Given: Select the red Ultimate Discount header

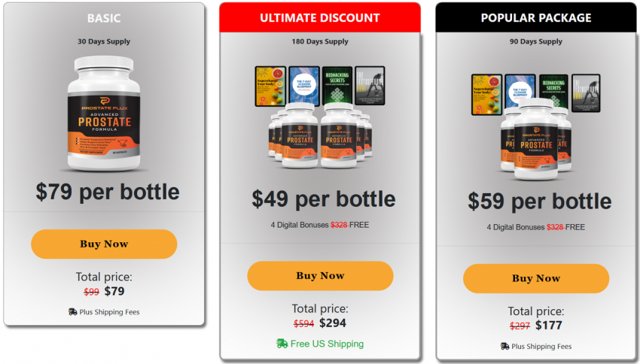Looking at the screenshot, I should click(320, 18).
